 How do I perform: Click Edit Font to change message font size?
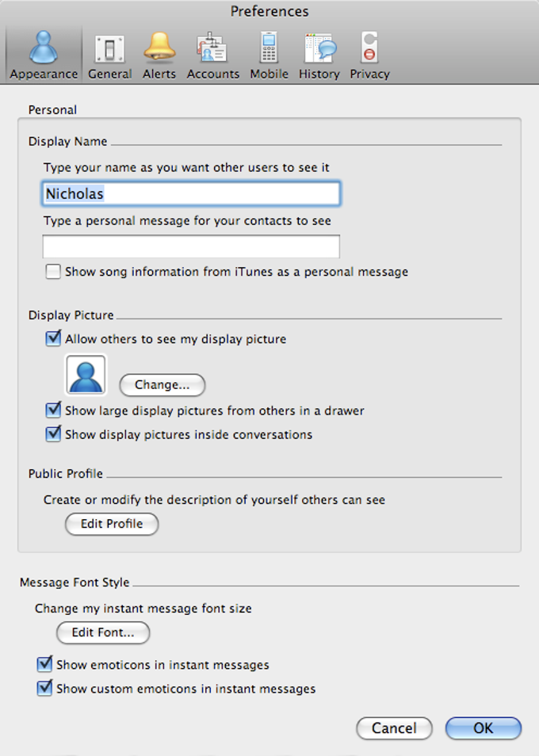102,632
